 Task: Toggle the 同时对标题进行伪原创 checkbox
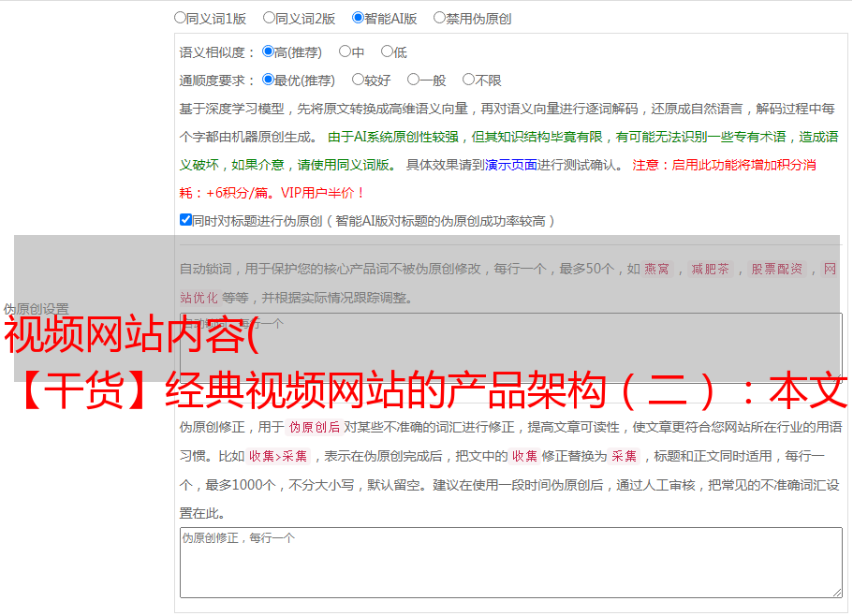point(185,220)
